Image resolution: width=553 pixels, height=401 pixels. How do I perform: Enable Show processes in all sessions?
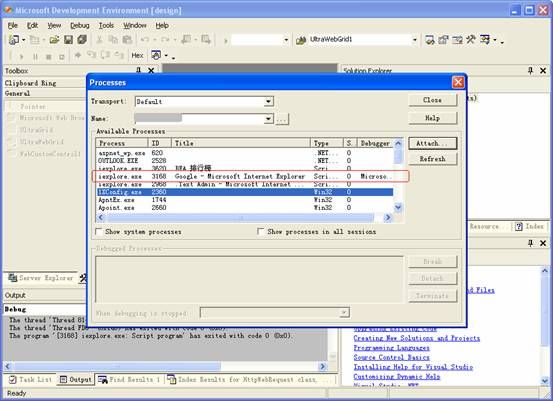(x=260, y=231)
